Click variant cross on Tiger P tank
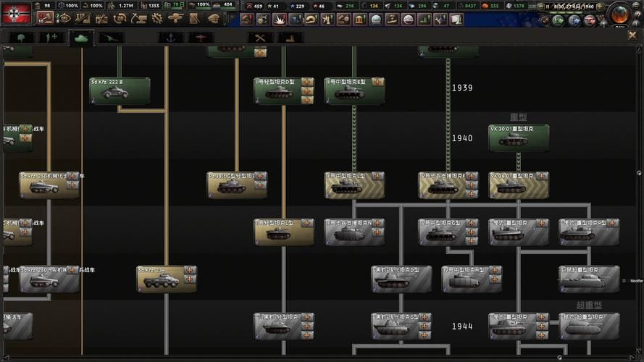Screen dimensions: 644x362 point(612,223)
